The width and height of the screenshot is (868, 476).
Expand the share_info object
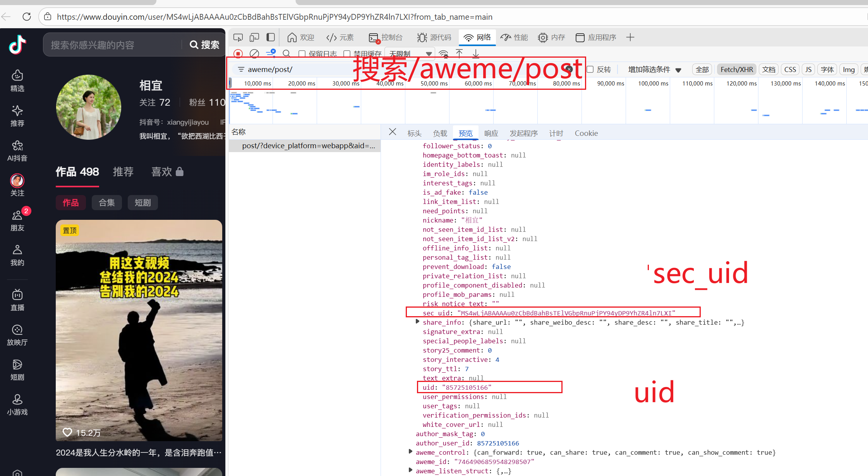[x=417, y=322]
